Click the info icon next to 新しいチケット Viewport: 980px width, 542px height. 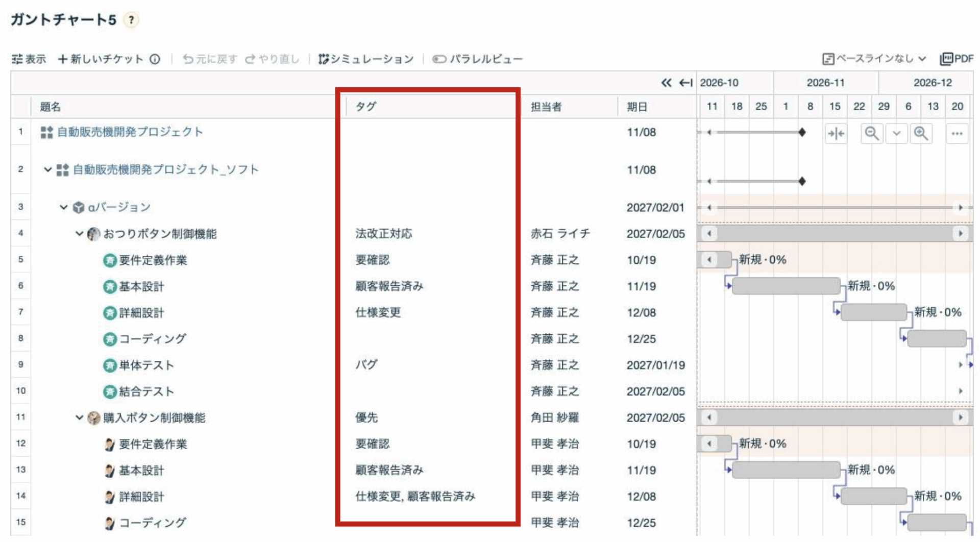click(x=155, y=59)
